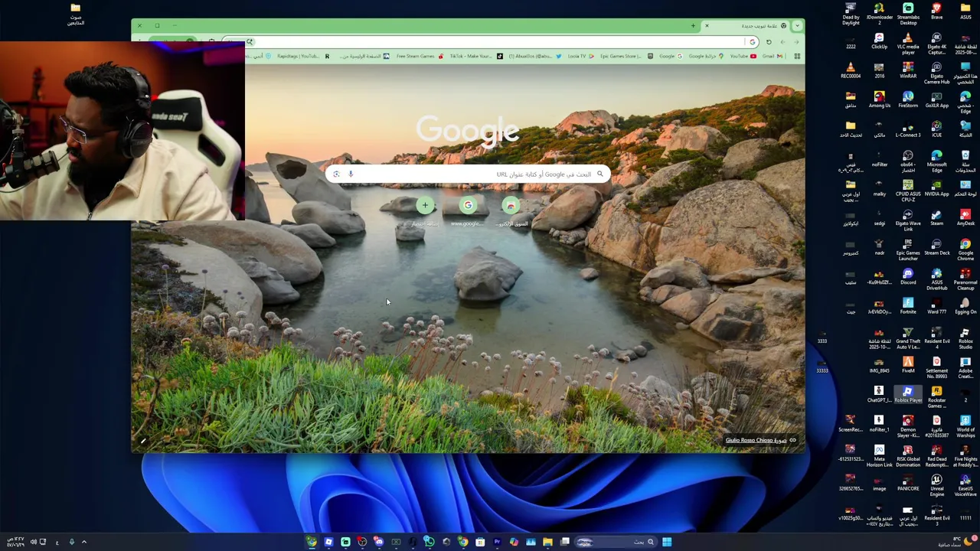This screenshot has width=980, height=551.
Task: Launch Grand Theft Auto V shortcut
Action: coord(908,338)
